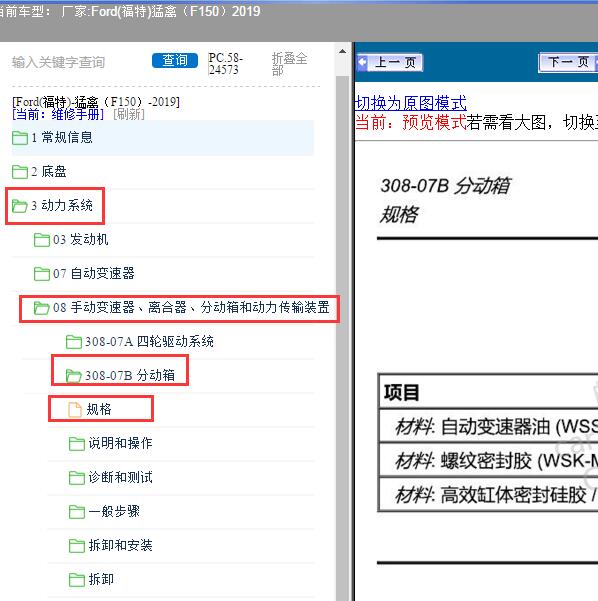Screen dimensions: 598x601
Task: Click open-folder icon of 08 手动变速器
Action: point(41,308)
